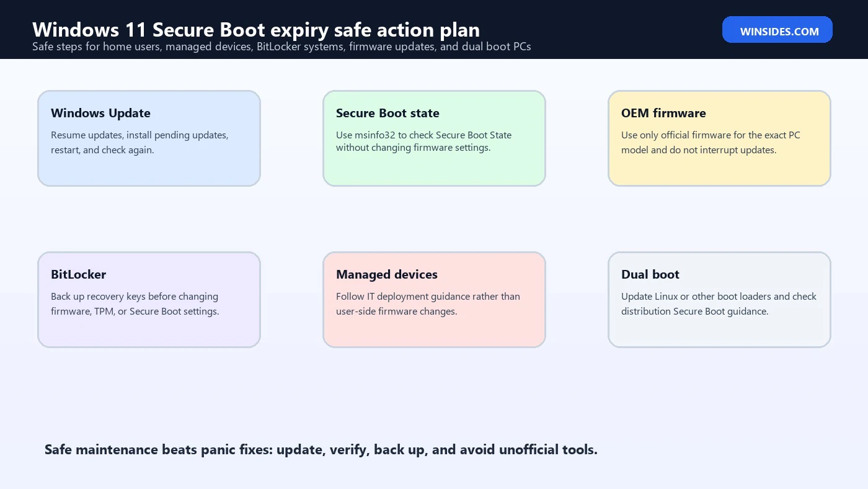
Task: Click the line 'model and do not interrupt updates.'
Action: coord(699,150)
